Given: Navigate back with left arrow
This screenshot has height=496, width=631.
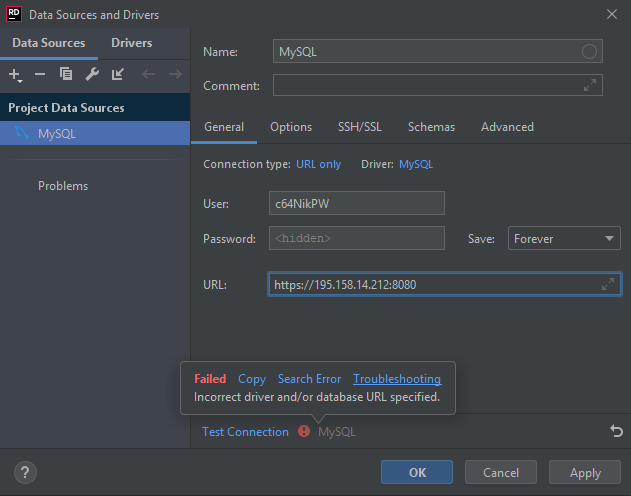Looking at the screenshot, I should [148, 74].
